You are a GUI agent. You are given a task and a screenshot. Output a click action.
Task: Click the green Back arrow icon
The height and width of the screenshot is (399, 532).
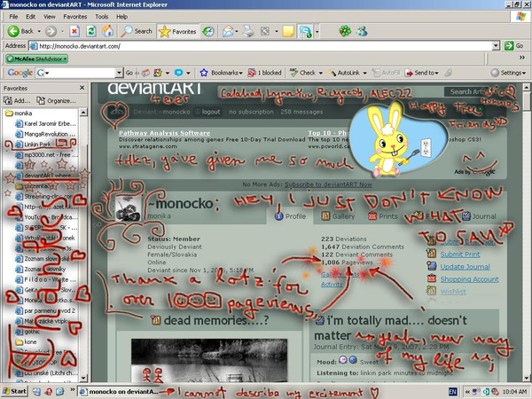tap(13, 31)
